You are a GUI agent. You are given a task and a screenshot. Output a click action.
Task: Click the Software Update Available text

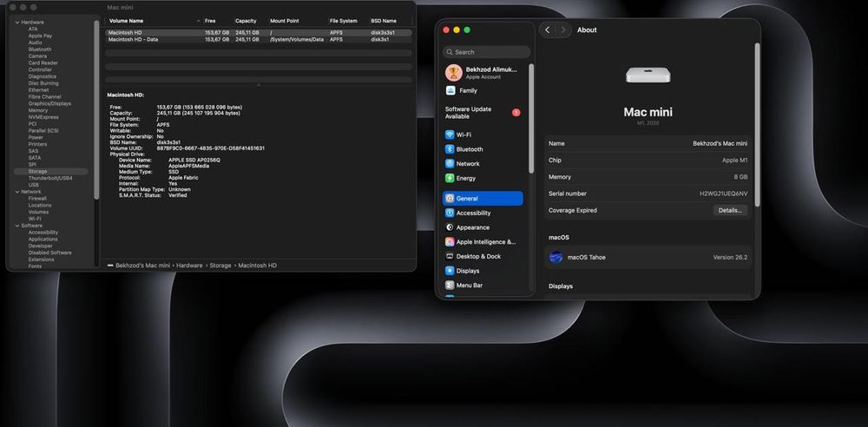[469, 113]
